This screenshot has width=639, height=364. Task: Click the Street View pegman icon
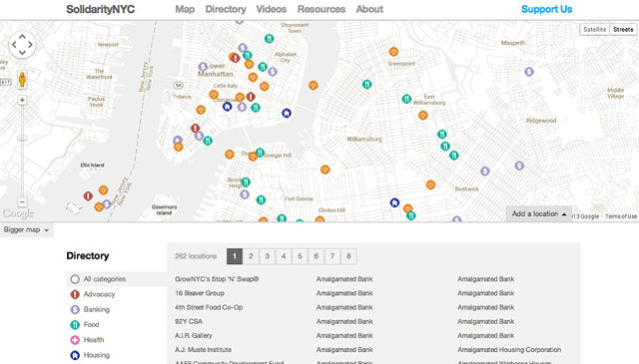pos(22,80)
